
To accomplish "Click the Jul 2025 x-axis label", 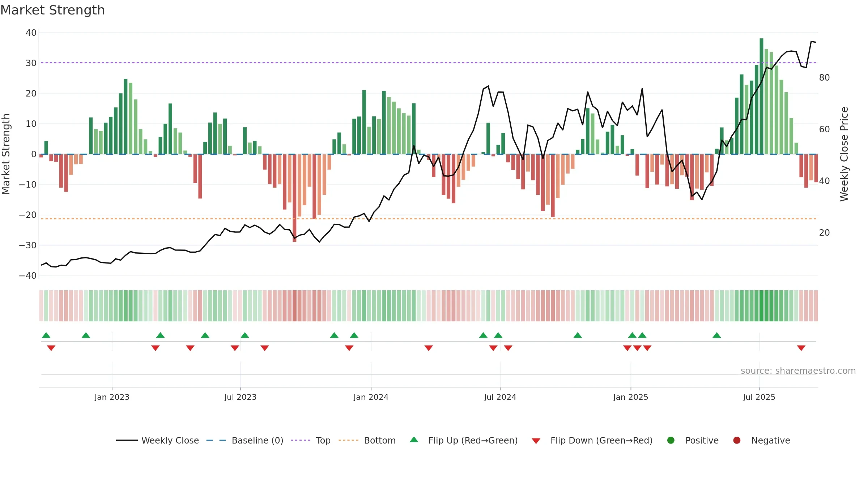I will tap(759, 397).
